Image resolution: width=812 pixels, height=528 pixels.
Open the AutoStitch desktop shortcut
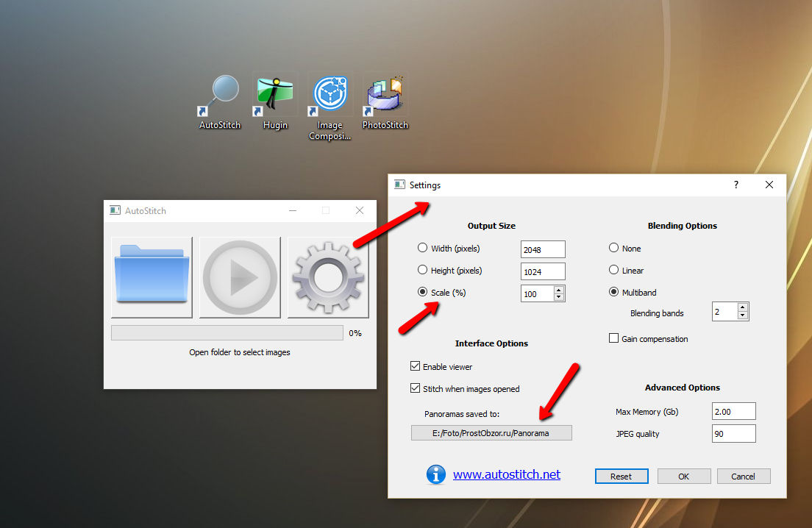(x=220, y=96)
